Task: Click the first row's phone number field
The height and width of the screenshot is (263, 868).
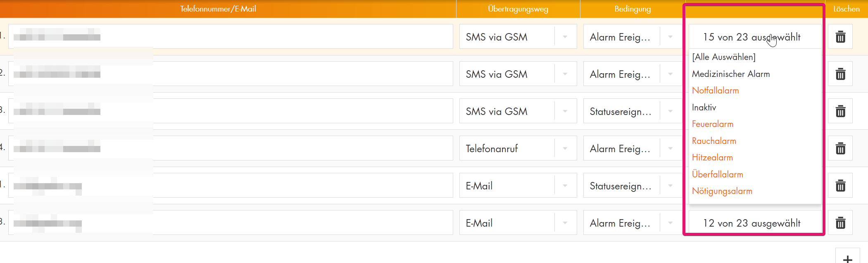Action: [231, 37]
